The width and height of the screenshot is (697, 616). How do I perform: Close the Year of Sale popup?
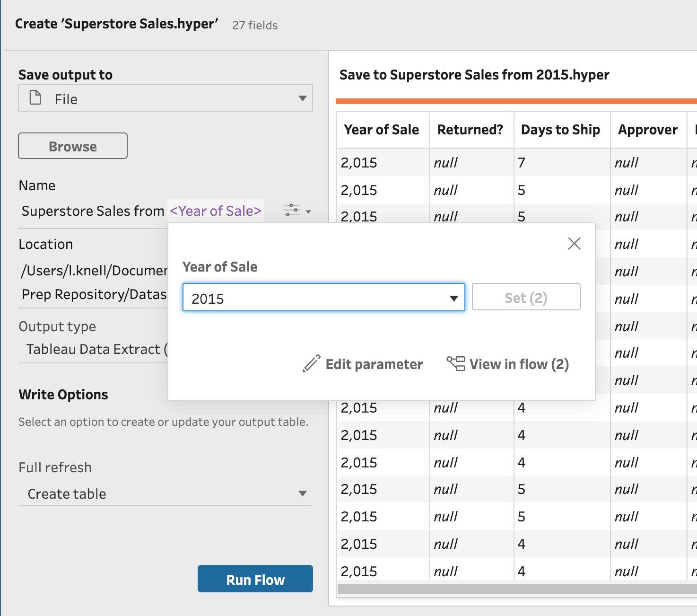pyautogui.click(x=574, y=244)
